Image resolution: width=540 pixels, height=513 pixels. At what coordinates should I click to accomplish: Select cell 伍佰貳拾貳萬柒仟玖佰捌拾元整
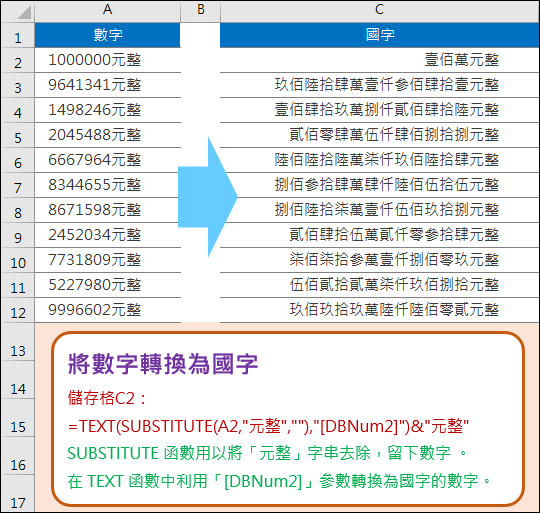pyautogui.click(x=380, y=285)
